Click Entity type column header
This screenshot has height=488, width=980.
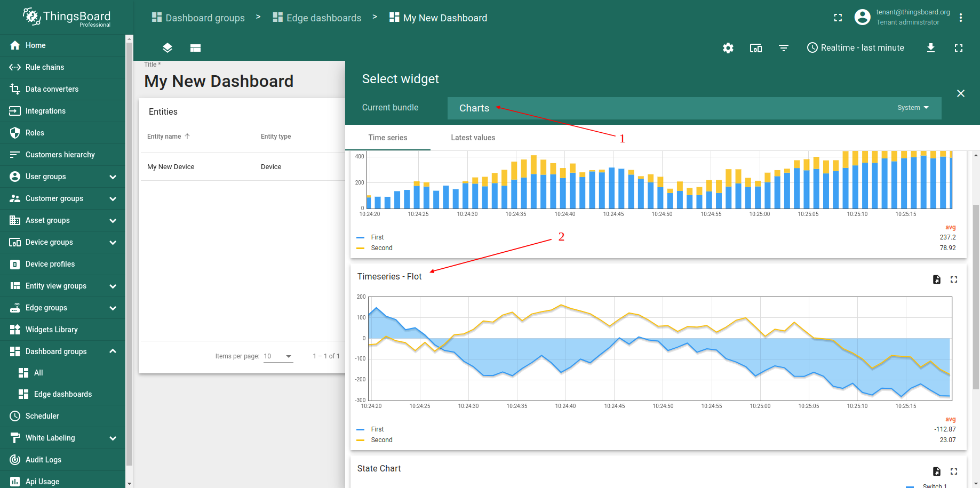pos(276,137)
